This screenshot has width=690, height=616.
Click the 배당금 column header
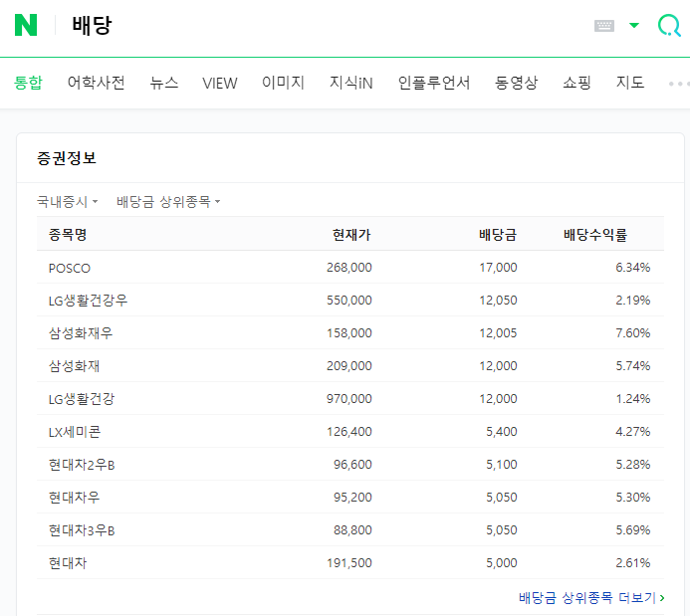click(x=498, y=234)
